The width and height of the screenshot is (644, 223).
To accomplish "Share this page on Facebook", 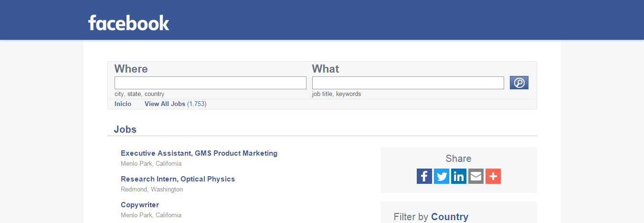I will point(424,176).
